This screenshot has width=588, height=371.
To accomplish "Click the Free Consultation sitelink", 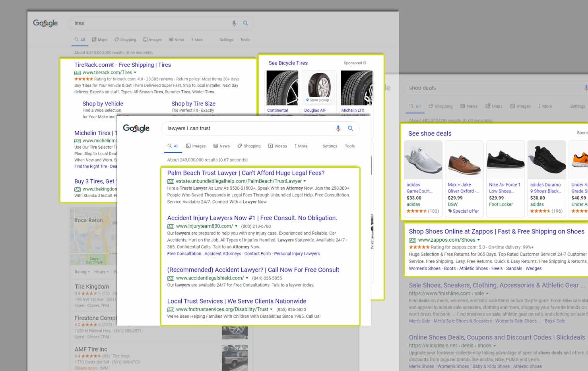I will click(x=184, y=254).
